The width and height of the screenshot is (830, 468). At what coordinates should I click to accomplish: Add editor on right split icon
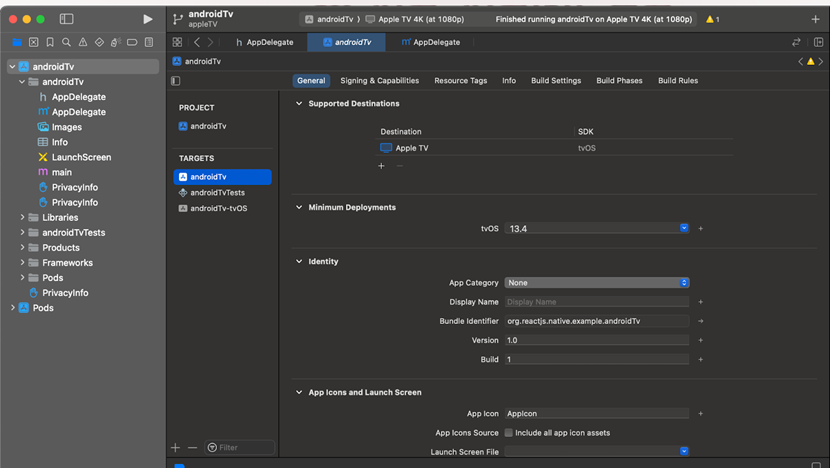(818, 42)
